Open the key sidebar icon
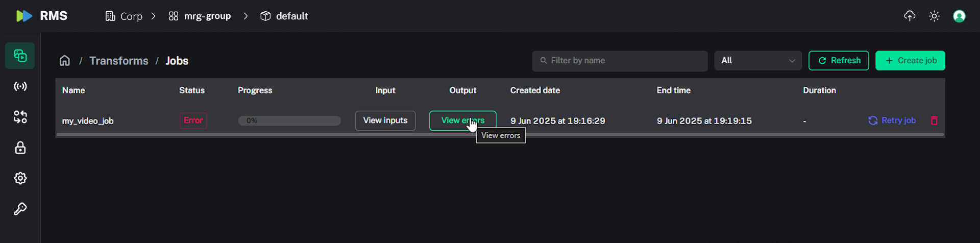 coord(20,209)
